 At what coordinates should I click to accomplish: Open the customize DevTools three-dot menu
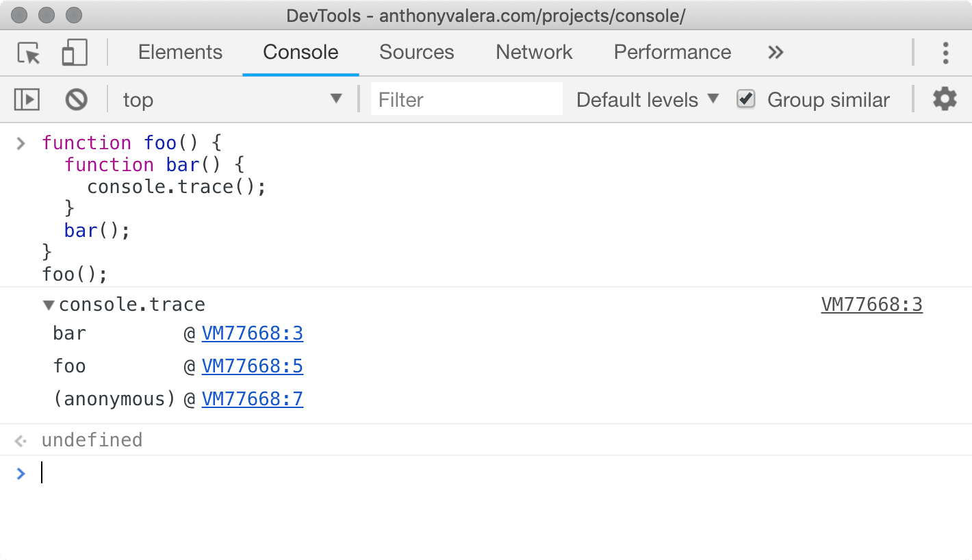[x=945, y=52]
